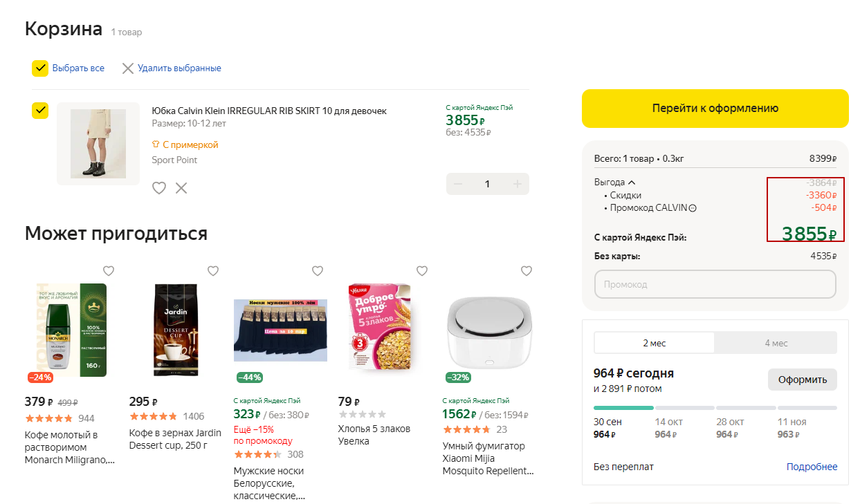Image resolution: width=860 pixels, height=504 pixels.
Task: Add Calvin Klein skirt to favorites
Action: [x=159, y=187]
